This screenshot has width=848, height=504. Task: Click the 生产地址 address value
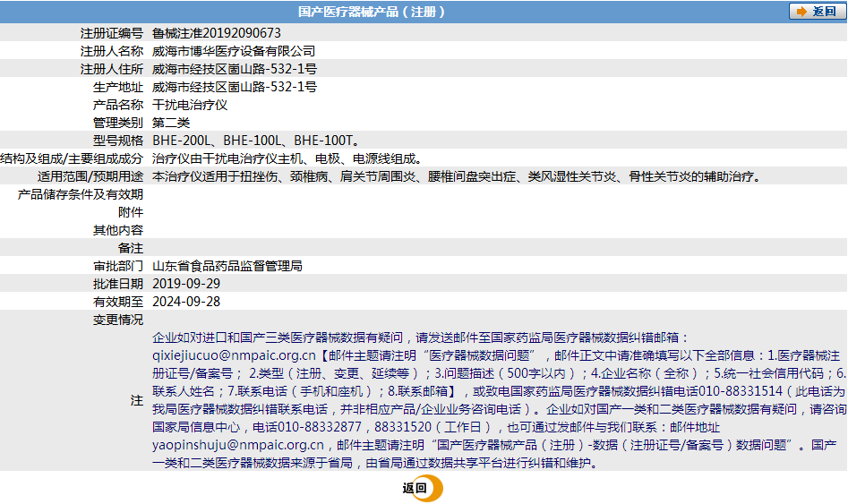click(235, 87)
